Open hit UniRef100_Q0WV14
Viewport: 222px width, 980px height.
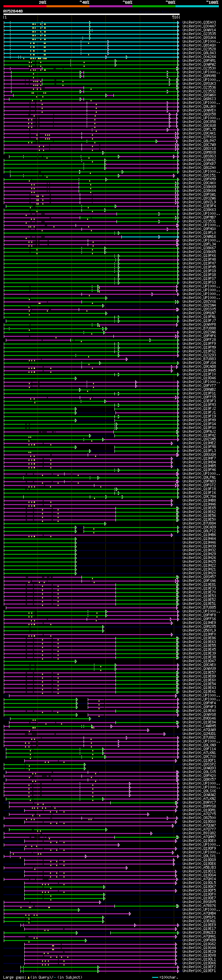coord(199,30)
